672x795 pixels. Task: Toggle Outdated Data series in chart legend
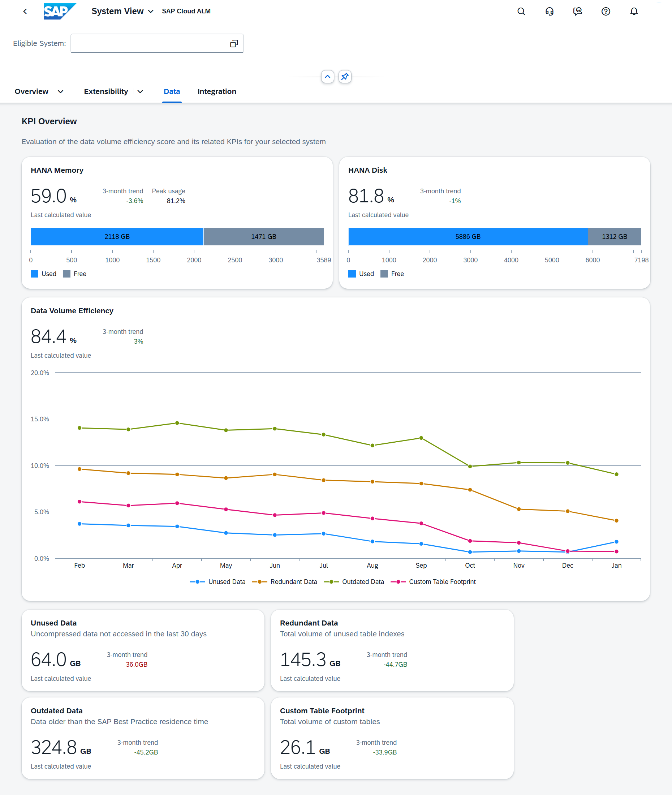tap(354, 582)
